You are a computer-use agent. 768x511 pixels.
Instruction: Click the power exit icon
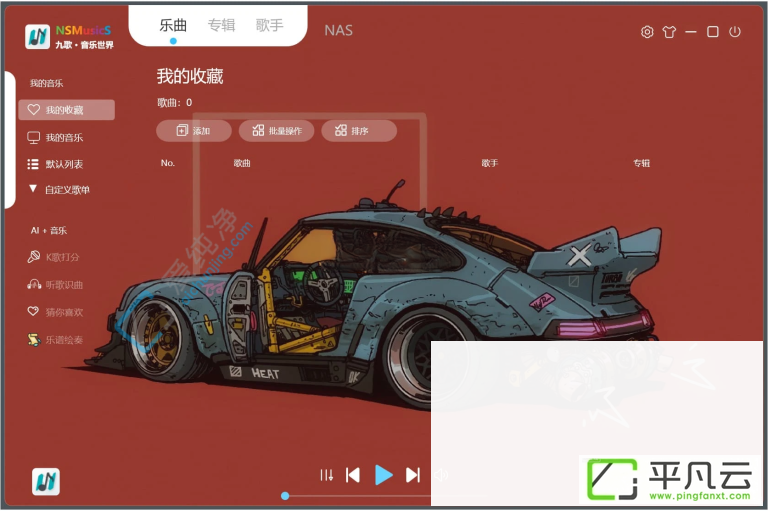pos(735,32)
